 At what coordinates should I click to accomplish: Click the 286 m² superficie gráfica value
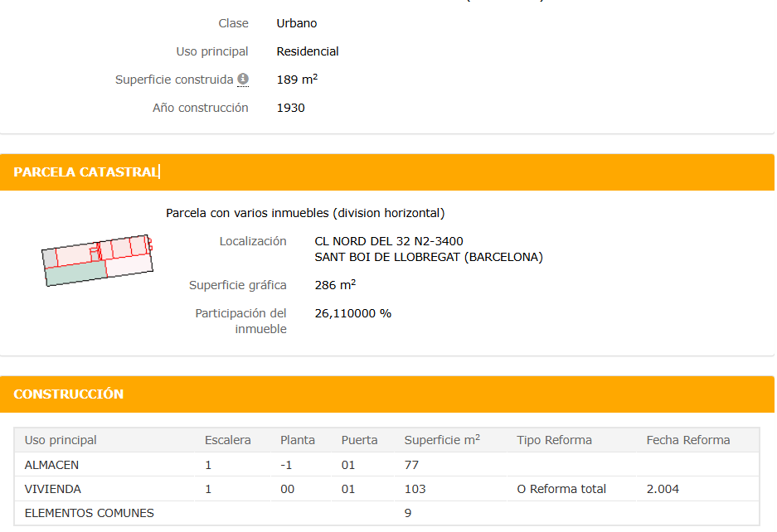click(x=335, y=285)
